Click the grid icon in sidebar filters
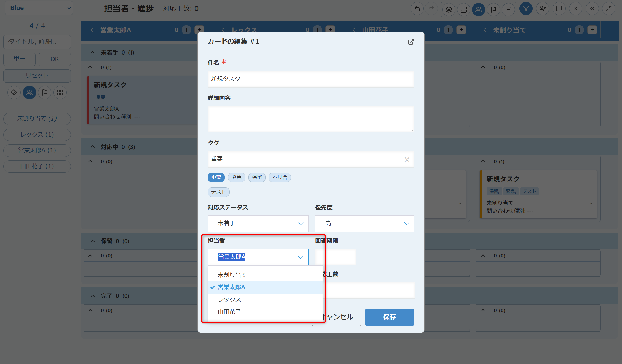Image resolution: width=622 pixels, height=364 pixels. pos(60,93)
